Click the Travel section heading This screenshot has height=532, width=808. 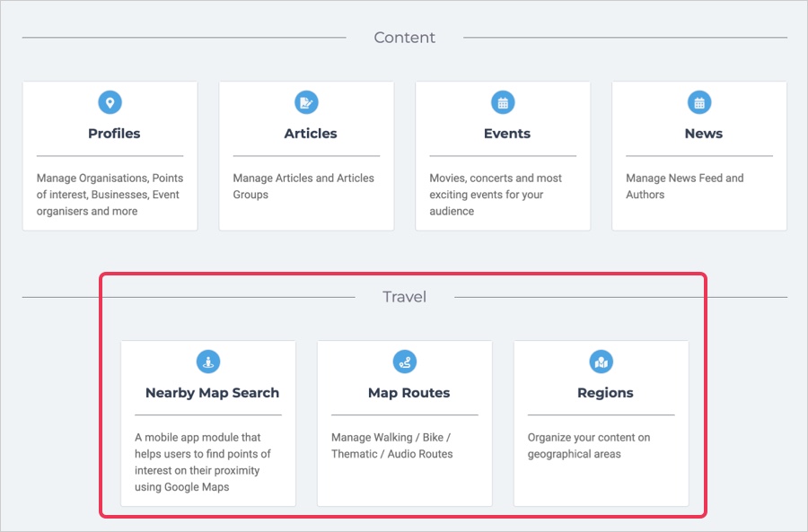(x=405, y=297)
